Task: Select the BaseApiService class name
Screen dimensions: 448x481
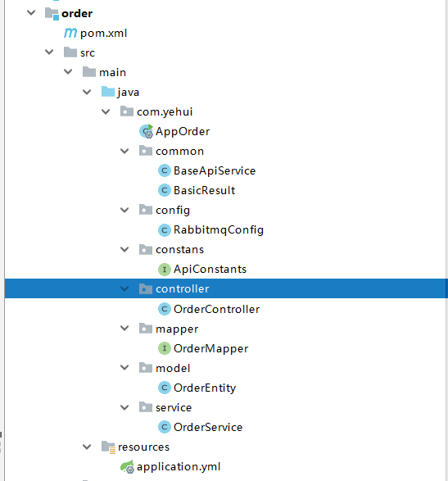Action: click(215, 171)
